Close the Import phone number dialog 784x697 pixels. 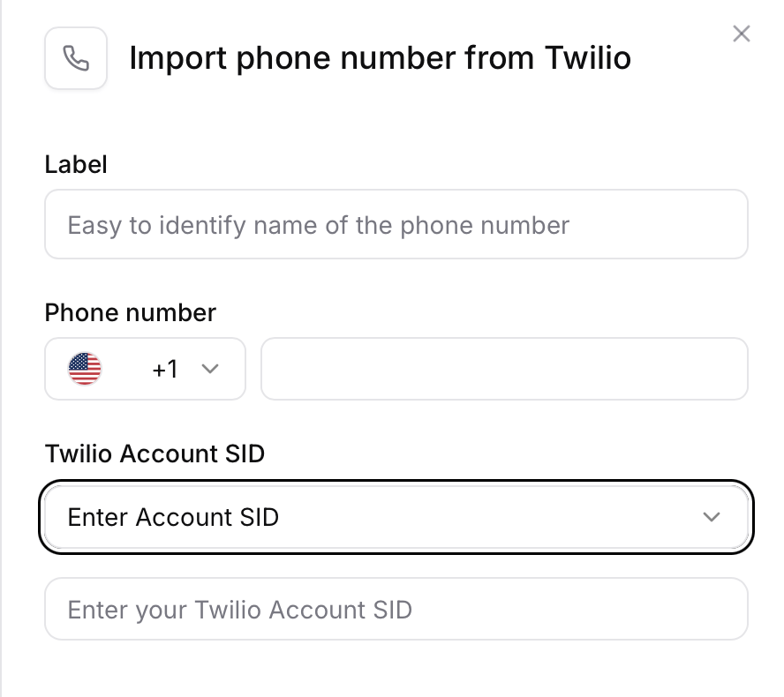(742, 34)
